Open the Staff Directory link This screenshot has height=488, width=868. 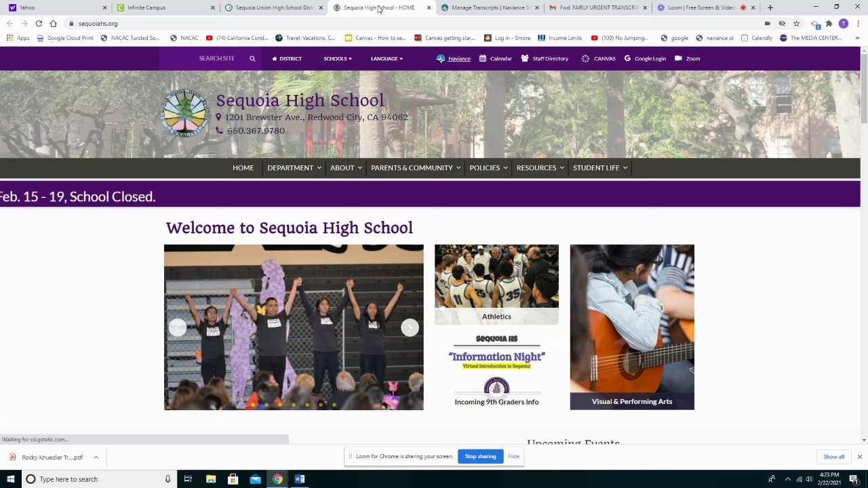tap(545, 58)
